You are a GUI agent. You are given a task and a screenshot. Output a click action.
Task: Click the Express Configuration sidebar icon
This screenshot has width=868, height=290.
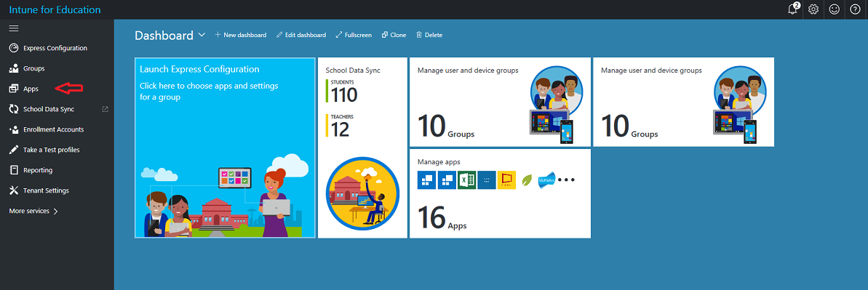14,48
